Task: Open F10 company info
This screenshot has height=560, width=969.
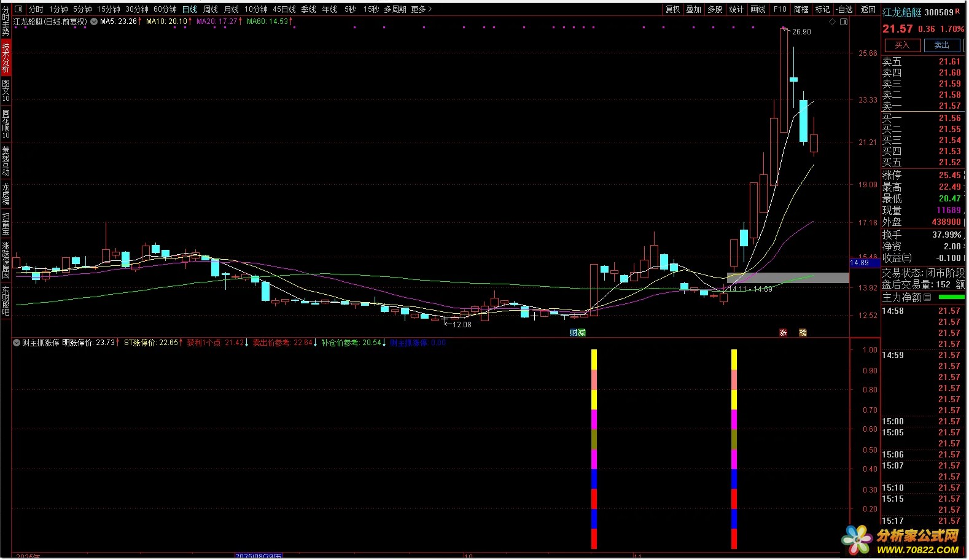Action: pyautogui.click(x=780, y=9)
